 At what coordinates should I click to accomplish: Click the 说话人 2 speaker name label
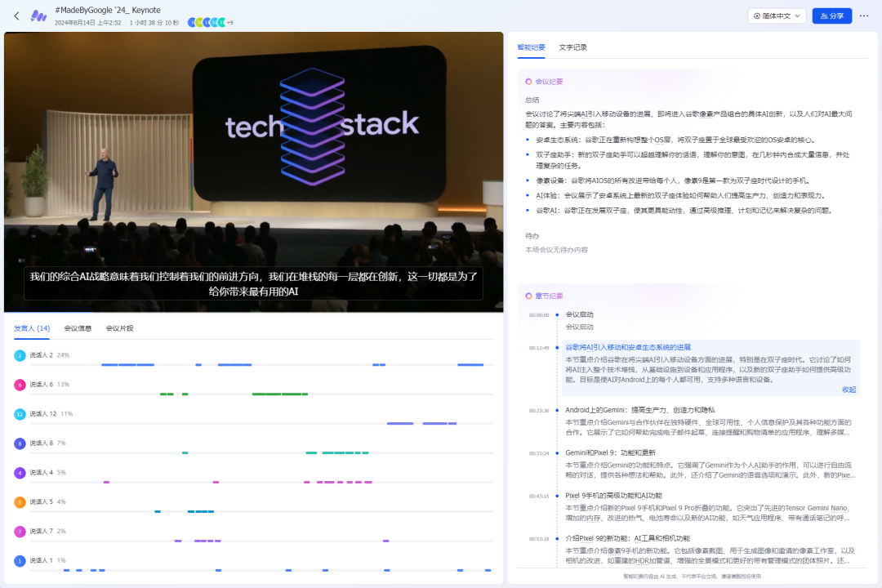[41, 355]
